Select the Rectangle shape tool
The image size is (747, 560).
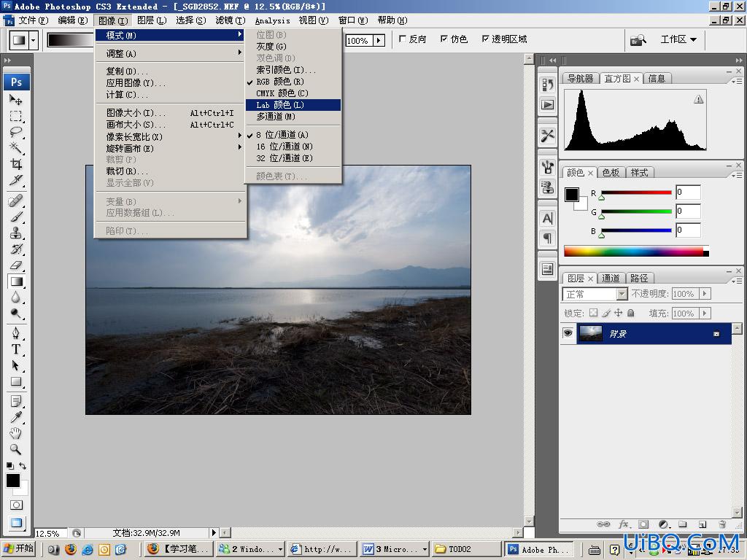pos(16,381)
